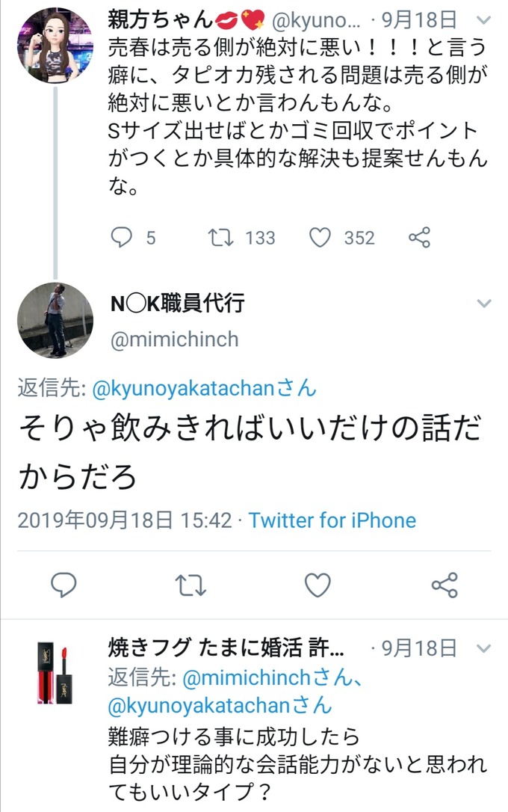This screenshot has width=508, height=812.
Task: View N○K職員代行's profile picture
Action: coord(55,322)
